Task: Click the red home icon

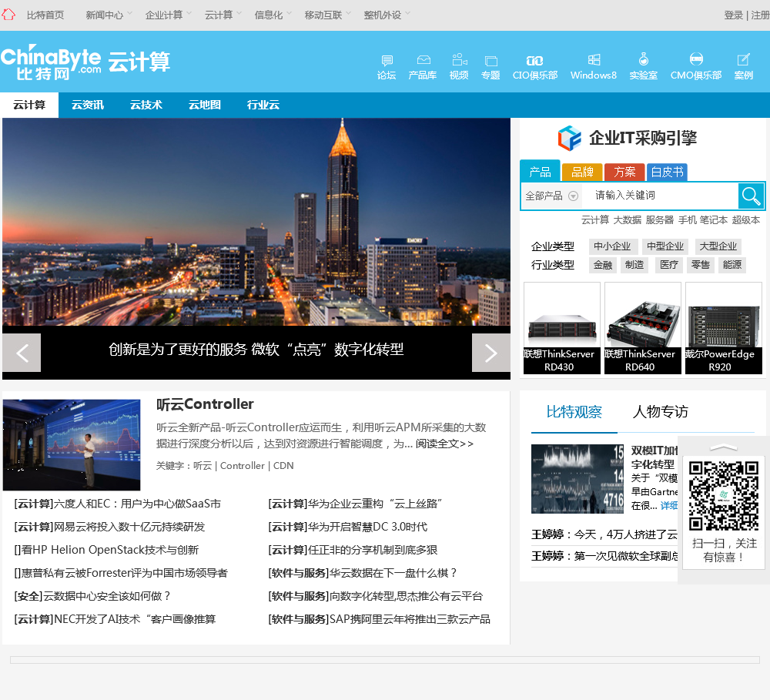Action: coord(8,15)
